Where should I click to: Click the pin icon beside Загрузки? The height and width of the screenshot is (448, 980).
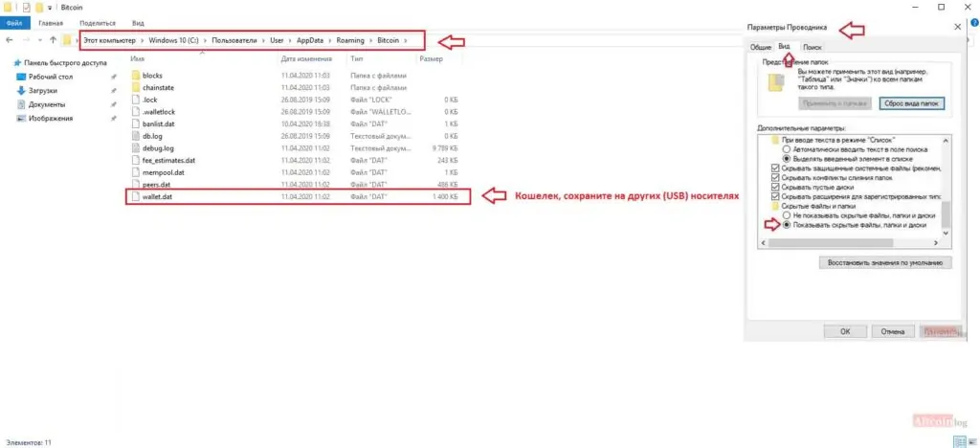(x=113, y=91)
